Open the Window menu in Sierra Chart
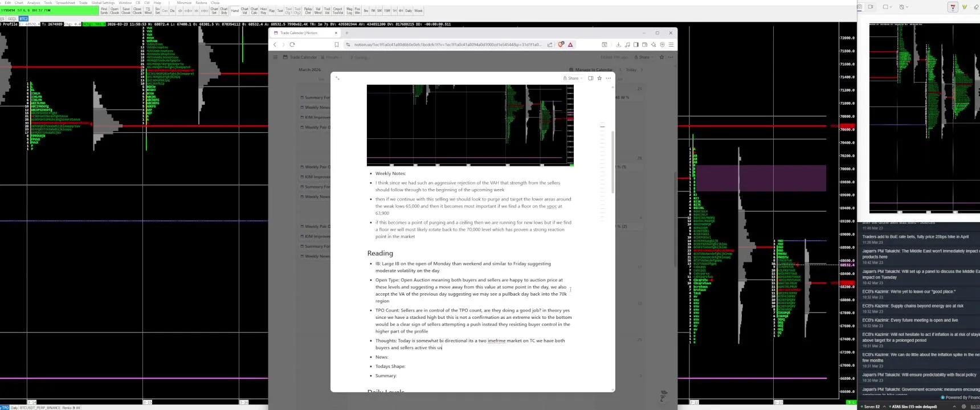Viewport: 980px width, 410px height. [125, 3]
